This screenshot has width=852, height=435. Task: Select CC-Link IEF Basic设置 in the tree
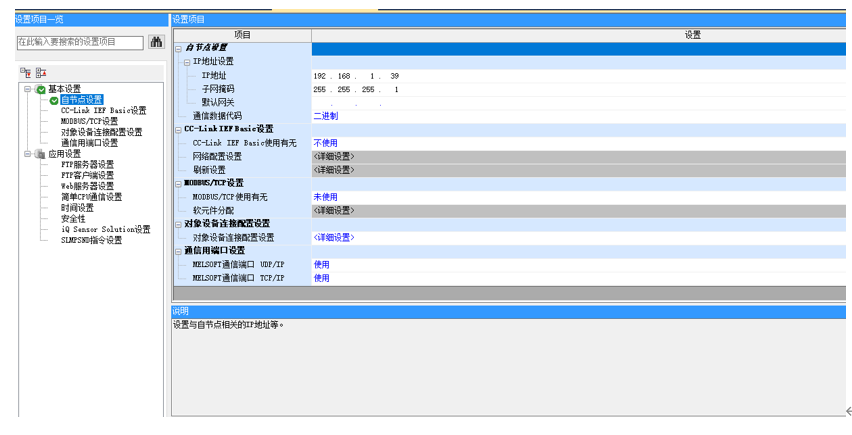coord(103,111)
